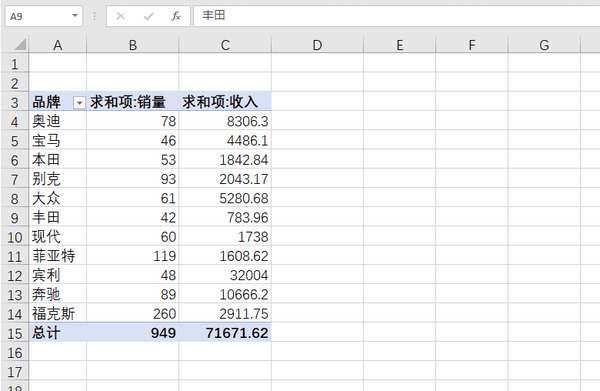Select the 宝马 cell
The image size is (600, 391).
[58, 140]
